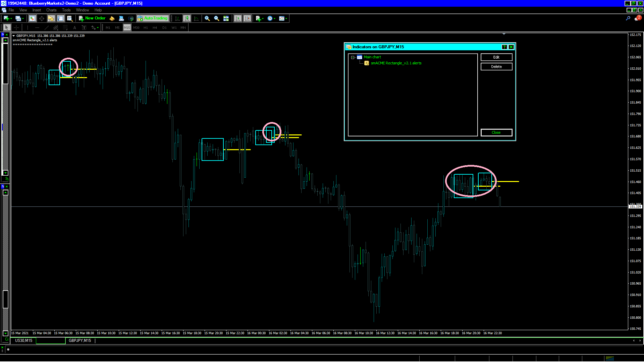Image resolution: width=644 pixels, height=362 pixels.
Task: Open the Navigator favorites folder icon
Action: coord(51,18)
